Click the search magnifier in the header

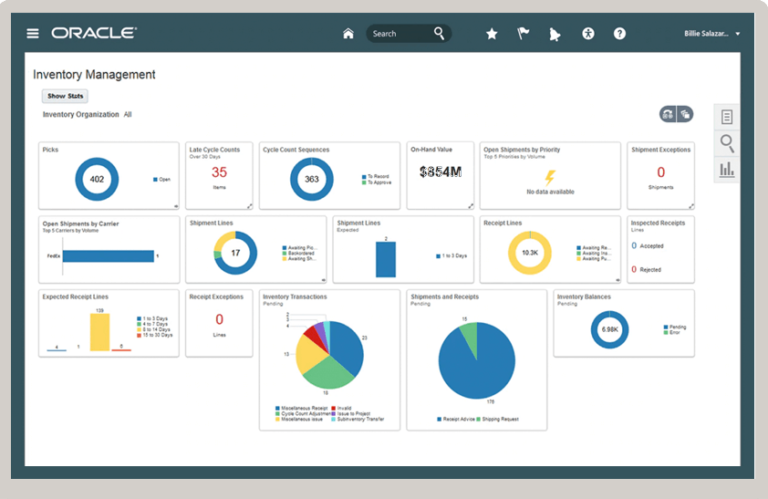click(439, 33)
